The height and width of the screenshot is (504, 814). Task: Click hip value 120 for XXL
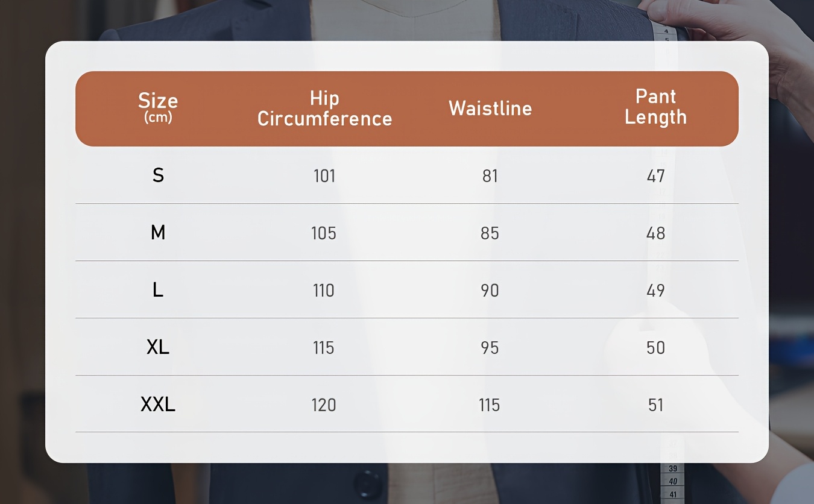pyautogui.click(x=324, y=405)
